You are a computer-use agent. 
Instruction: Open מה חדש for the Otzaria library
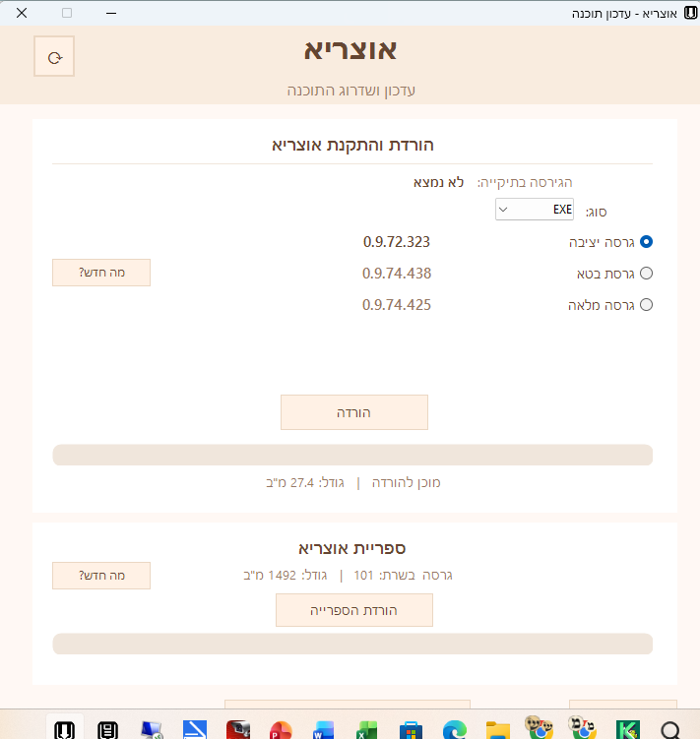tap(101, 576)
